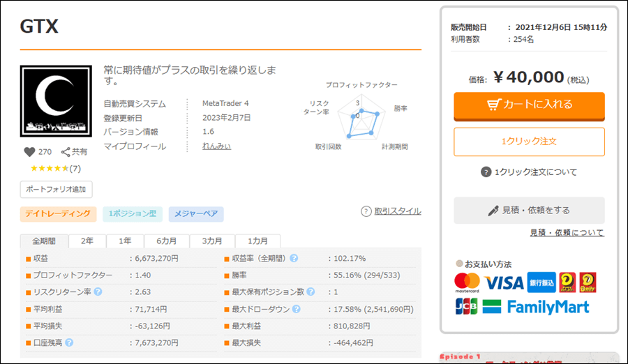Add item with カートに入れる button
The width and height of the screenshot is (628, 364).
[x=529, y=105]
